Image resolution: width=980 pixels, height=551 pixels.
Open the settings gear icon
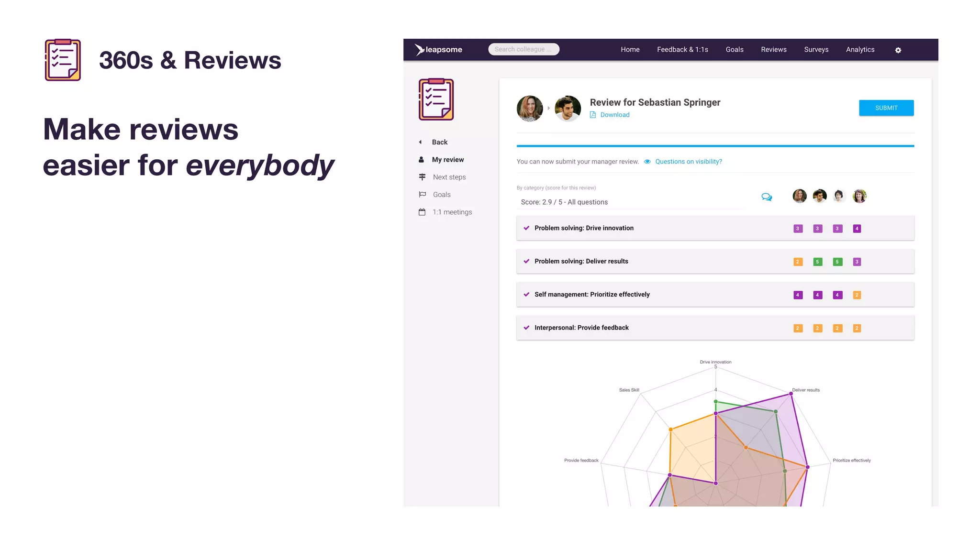coord(898,50)
